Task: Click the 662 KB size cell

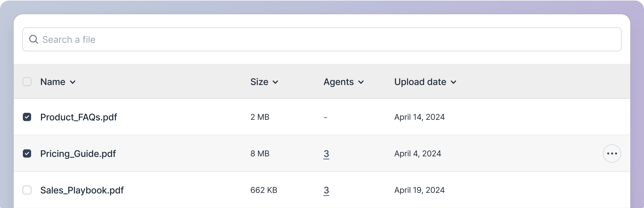Action: 264,190
